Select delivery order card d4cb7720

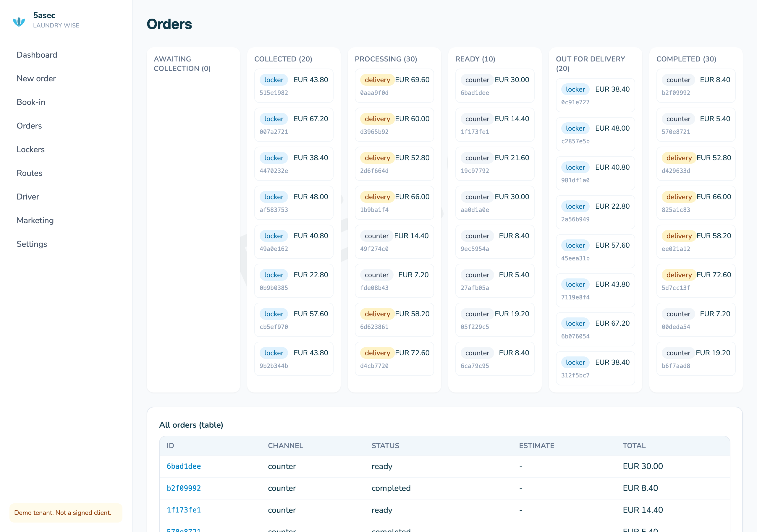[x=394, y=359]
